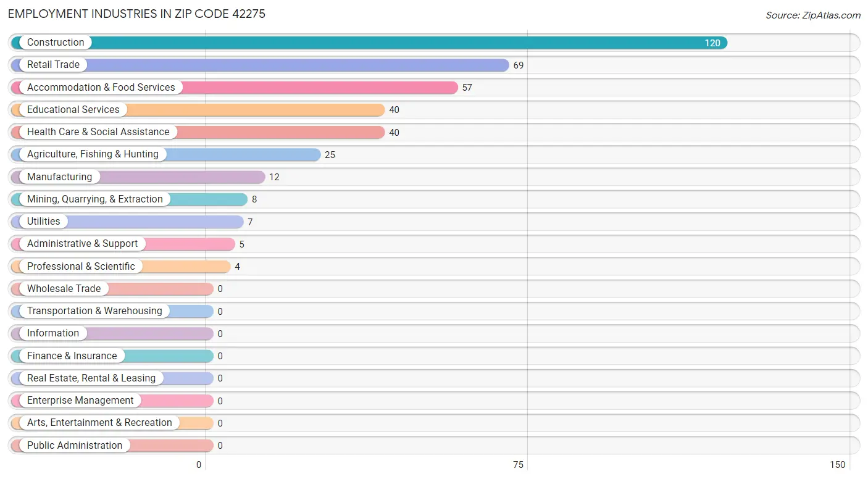Click the Utilities bar label
The height and width of the screenshot is (479, 868).
[x=44, y=222]
